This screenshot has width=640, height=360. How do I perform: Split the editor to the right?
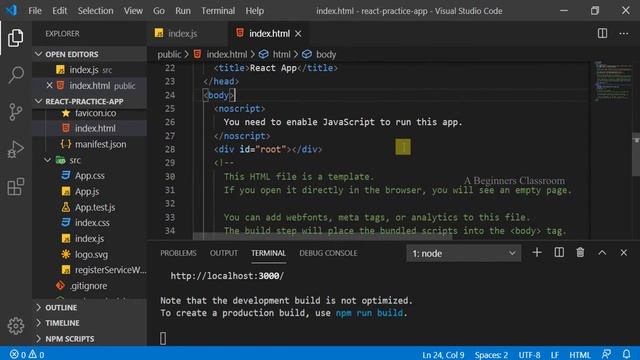pos(602,33)
